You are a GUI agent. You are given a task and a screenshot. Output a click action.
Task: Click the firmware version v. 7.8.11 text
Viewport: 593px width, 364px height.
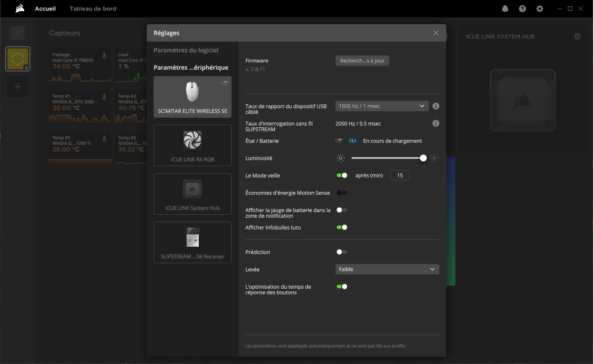(x=255, y=69)
